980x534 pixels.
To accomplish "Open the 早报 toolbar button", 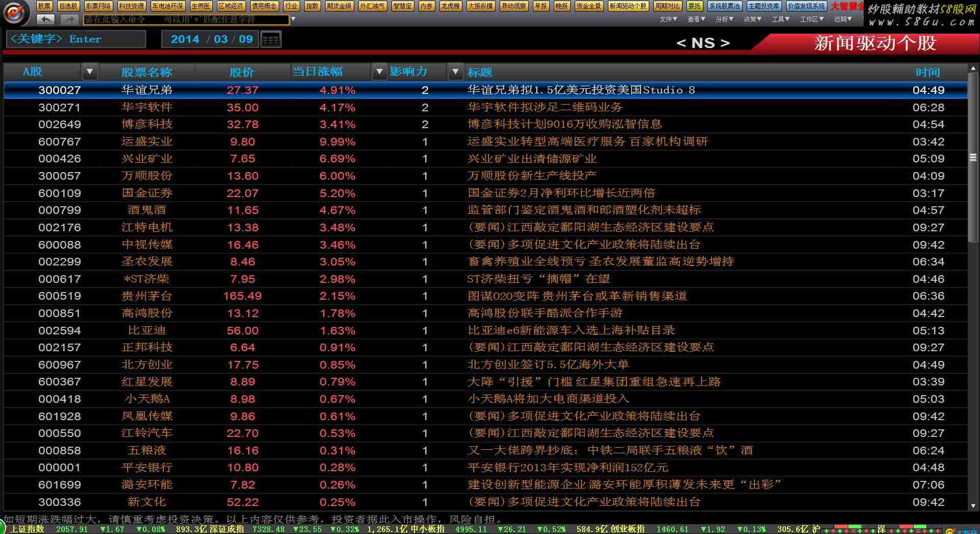I will (x=541, y=6).
